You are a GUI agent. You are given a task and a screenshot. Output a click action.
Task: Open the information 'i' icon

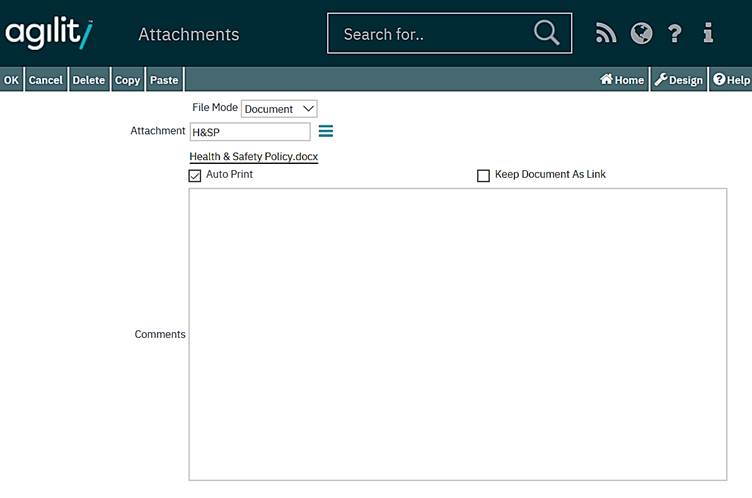click(708, 34)
